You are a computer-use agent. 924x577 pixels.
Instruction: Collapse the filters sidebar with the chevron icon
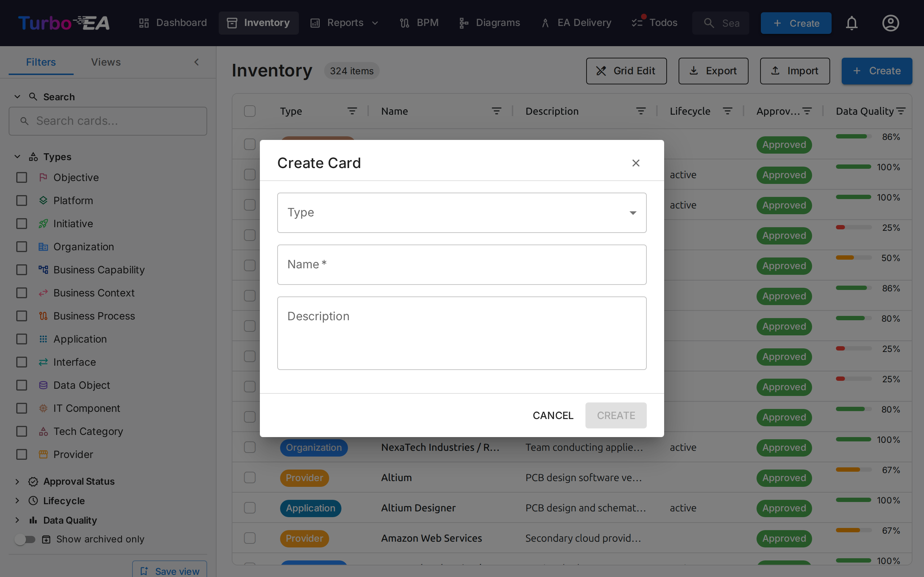[197, 62]
